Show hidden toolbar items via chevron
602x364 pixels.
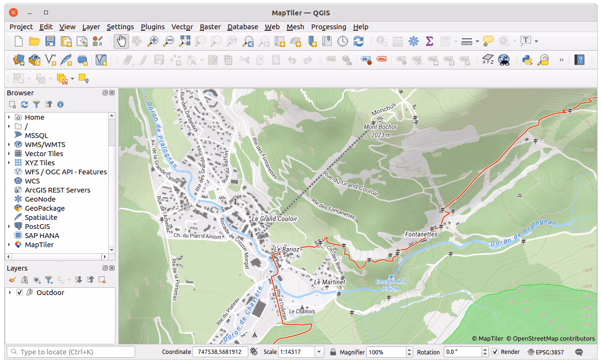coord(561,60)
